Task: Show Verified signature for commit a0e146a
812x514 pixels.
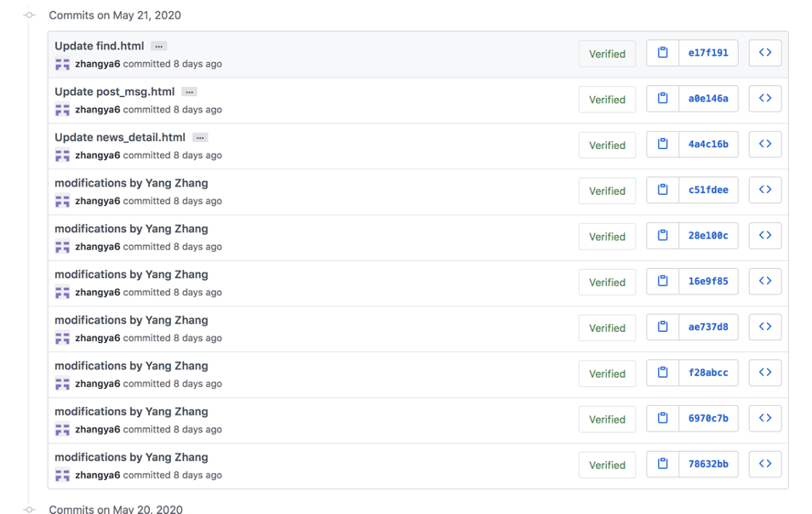Action: pos(607,100)
